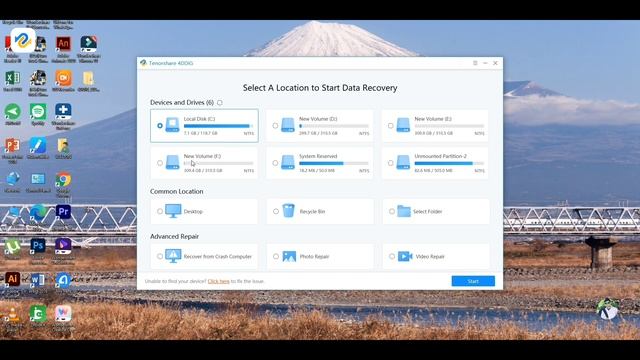Refresh the Devices and Drives list
Viewport: 640px width, 360px height.
[x=220, y=102]
